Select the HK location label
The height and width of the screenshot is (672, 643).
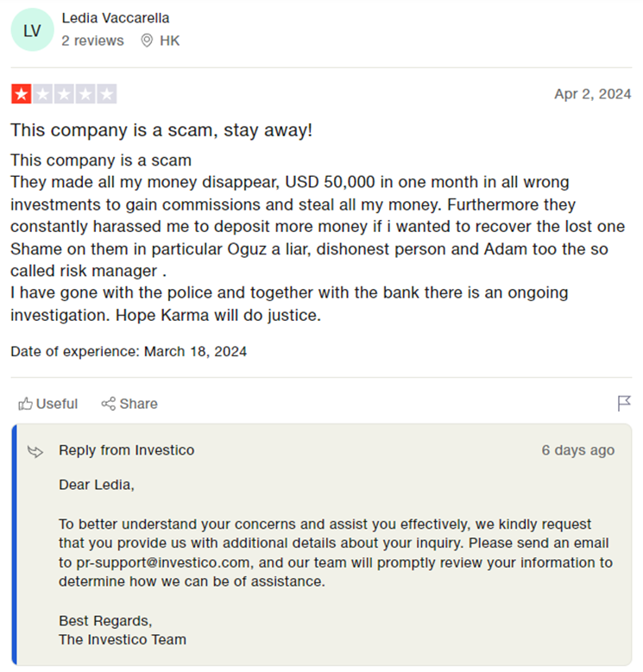(x=169, y=41)
